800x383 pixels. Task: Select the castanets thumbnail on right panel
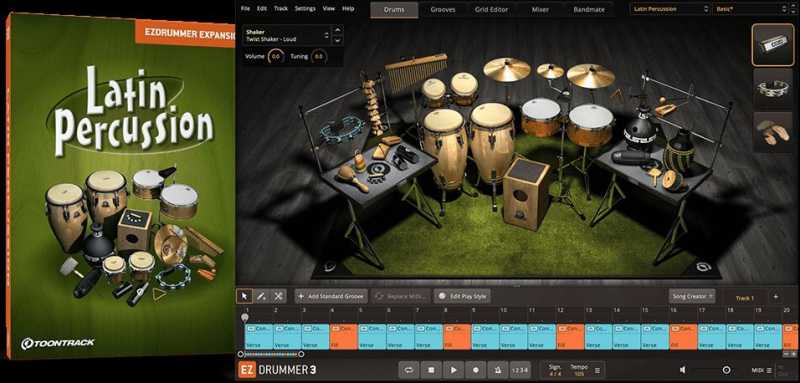pyautogui.click(x=772, y=132)
